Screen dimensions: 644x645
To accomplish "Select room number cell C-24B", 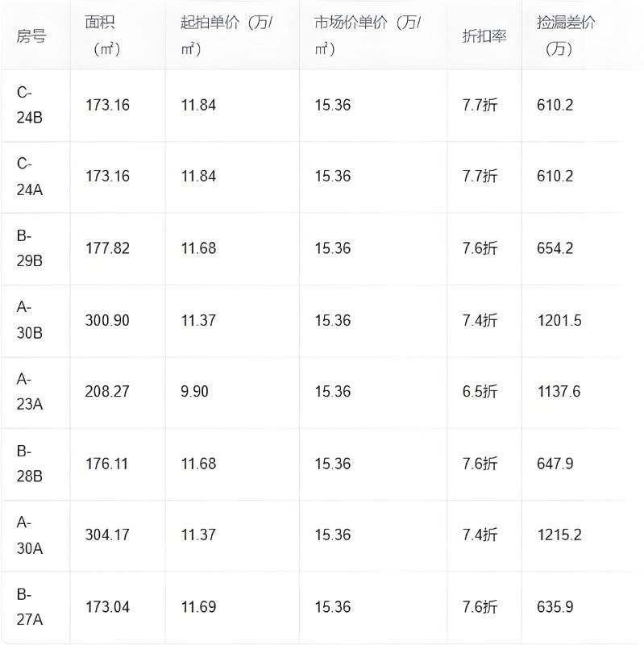I will [x=30, y=105].
